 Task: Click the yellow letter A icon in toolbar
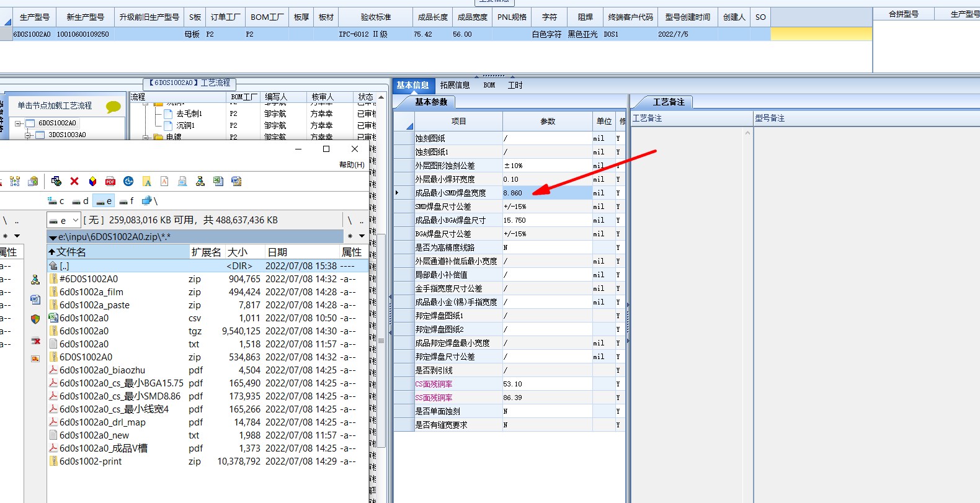(147, 181)
